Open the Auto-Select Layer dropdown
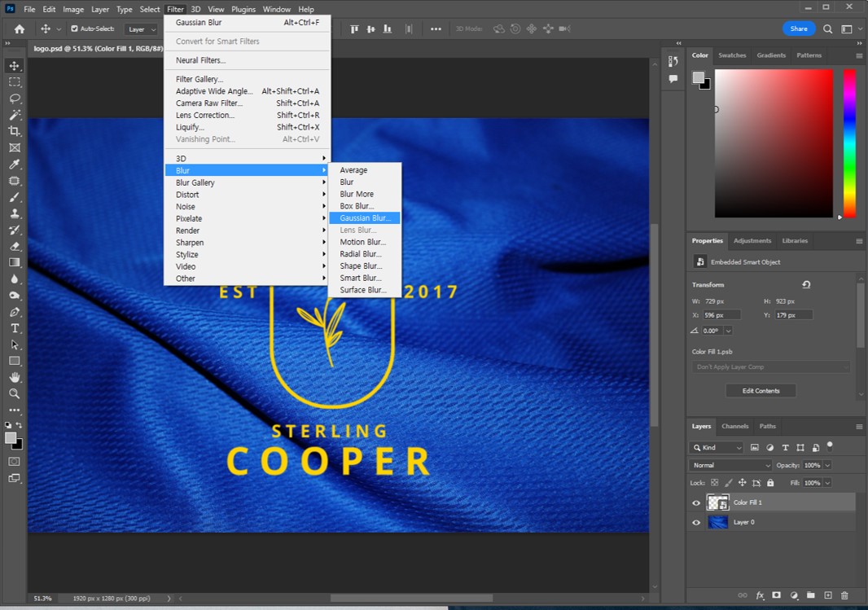 point(142,29)
